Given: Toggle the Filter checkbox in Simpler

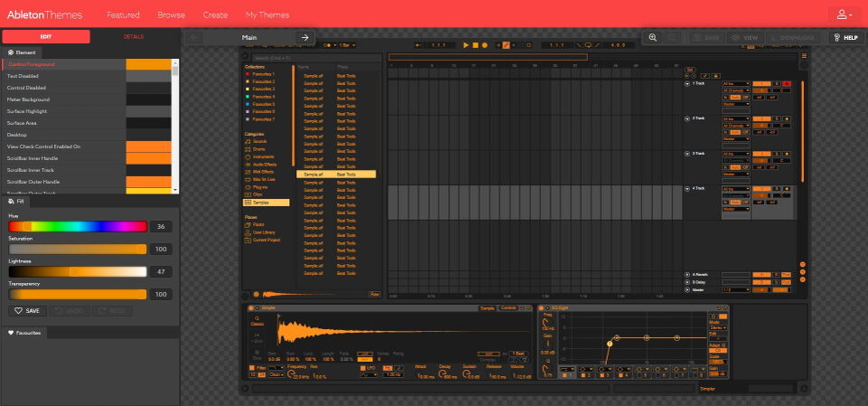Looking at the screenshot, I should point(252,368).
